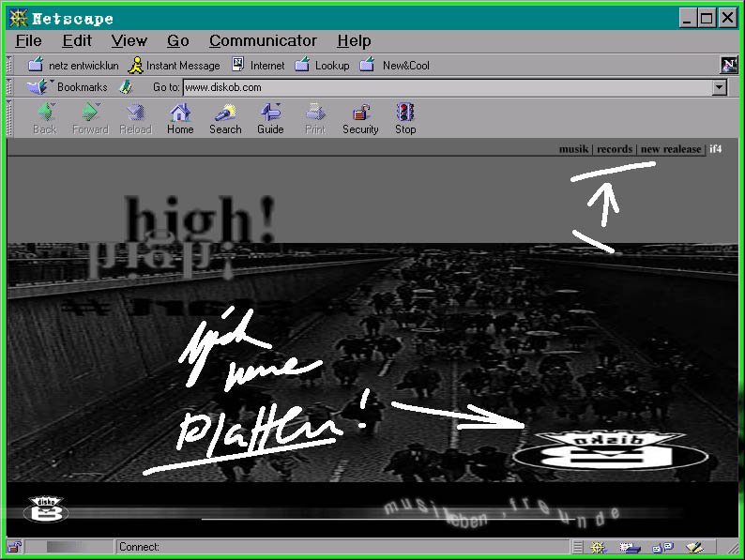Follow the 'musik' link on the page
Screen dimensions: 745x560
(573, 149)
